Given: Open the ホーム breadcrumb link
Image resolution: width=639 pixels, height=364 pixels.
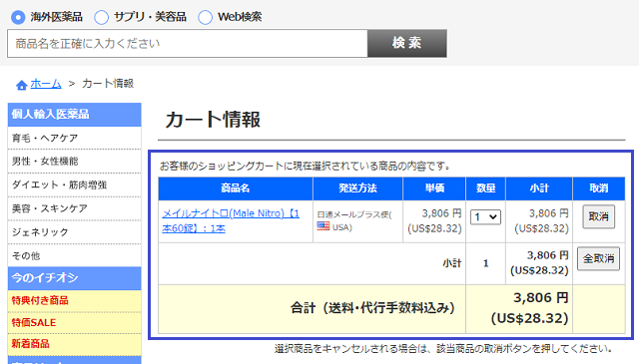Looking at the screenshot, I should tap(46, 84).
